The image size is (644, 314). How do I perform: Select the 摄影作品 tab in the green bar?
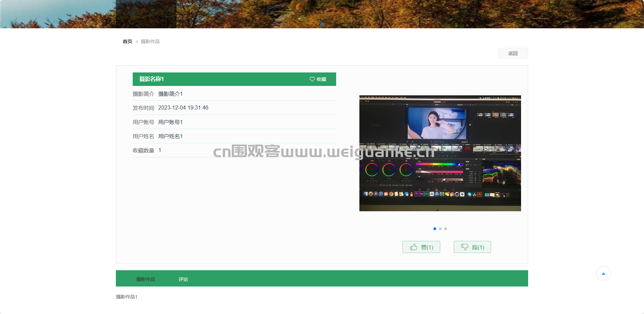[x=146, y=279]
